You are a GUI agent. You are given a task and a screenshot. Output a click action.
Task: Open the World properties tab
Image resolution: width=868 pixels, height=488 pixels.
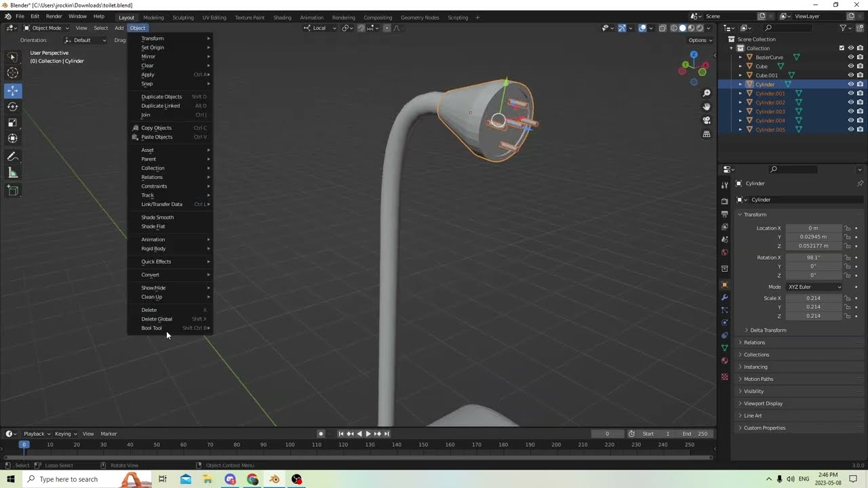(724, 252)
